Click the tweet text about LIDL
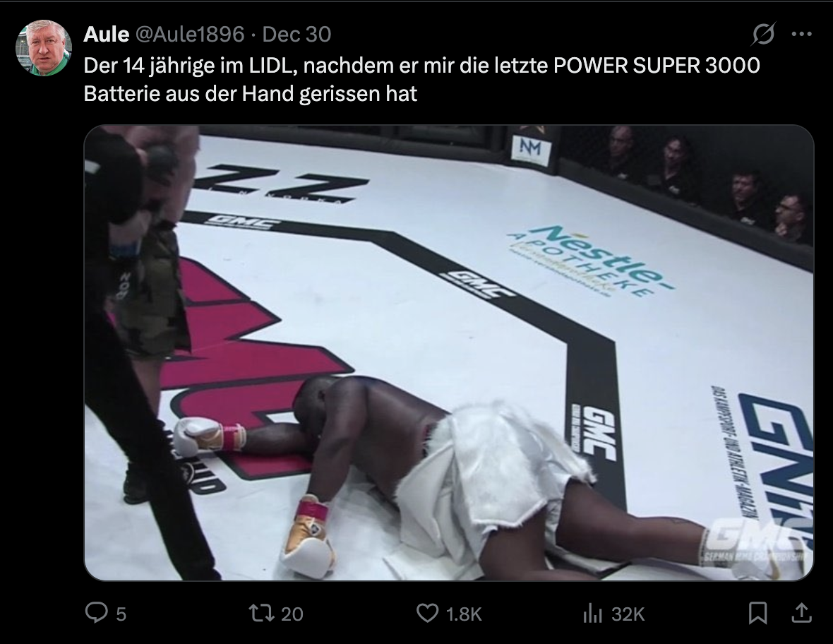Viewport: 833px width, 644px height. [422, 79]
